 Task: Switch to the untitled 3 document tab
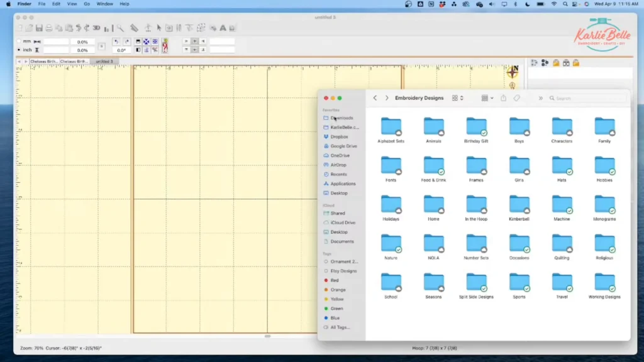pos(104,61)
